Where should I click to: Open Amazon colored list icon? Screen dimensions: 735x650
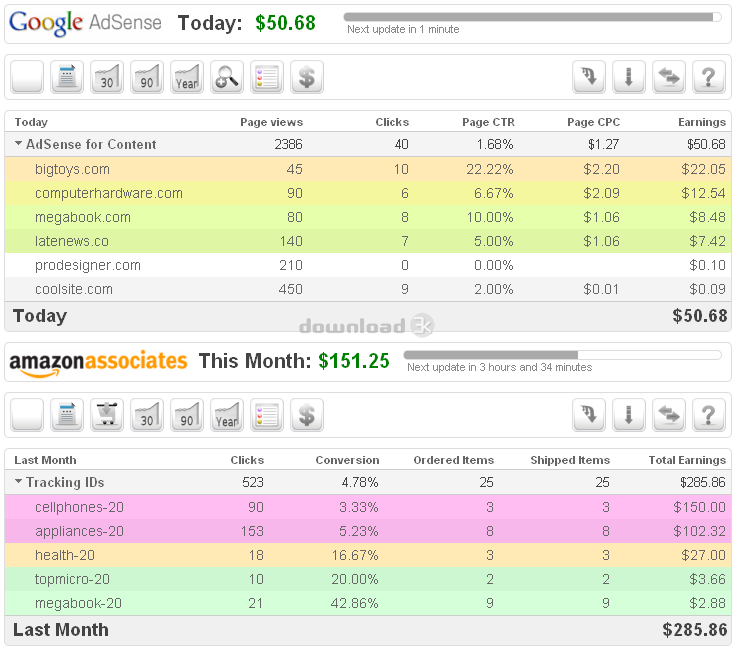pos(267,415)
